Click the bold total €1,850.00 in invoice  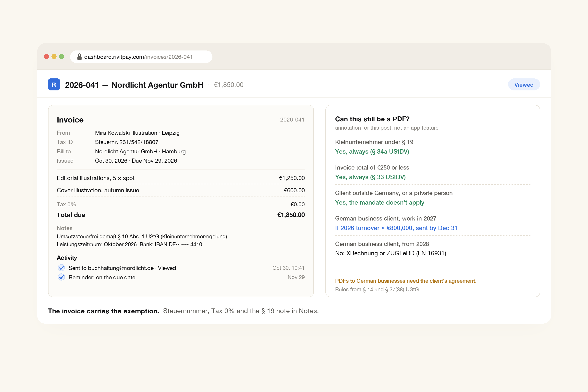[291, 215]
